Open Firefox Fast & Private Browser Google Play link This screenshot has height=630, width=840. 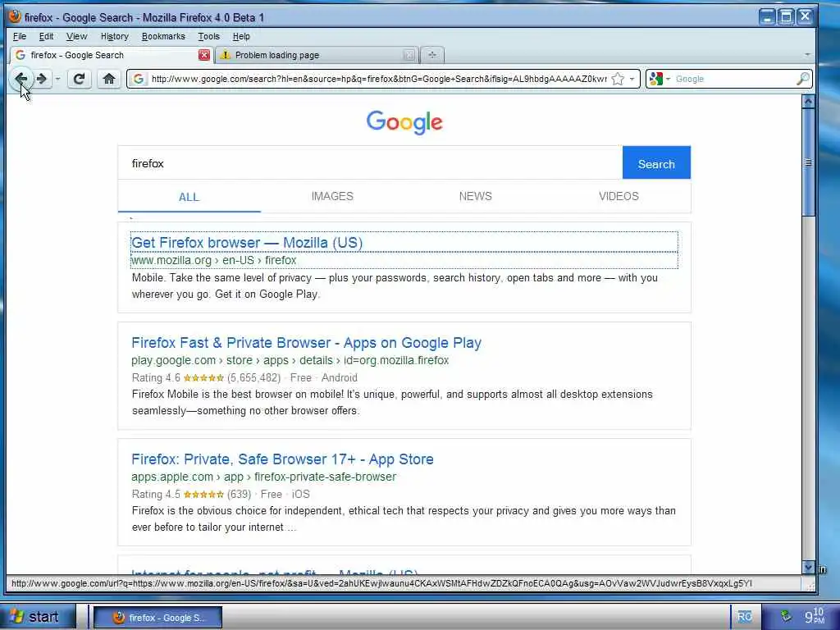[307, 343]
